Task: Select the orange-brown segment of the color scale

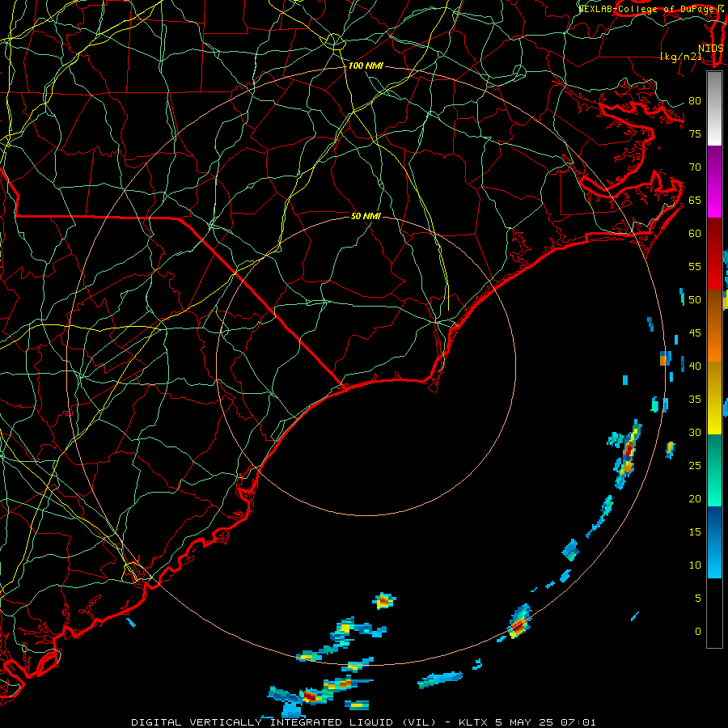Action: pyautogui.click(x=714, y=325)
